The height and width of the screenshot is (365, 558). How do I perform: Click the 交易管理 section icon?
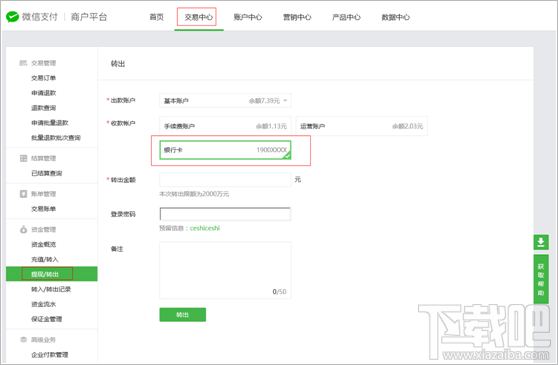(x=23, y=63)
